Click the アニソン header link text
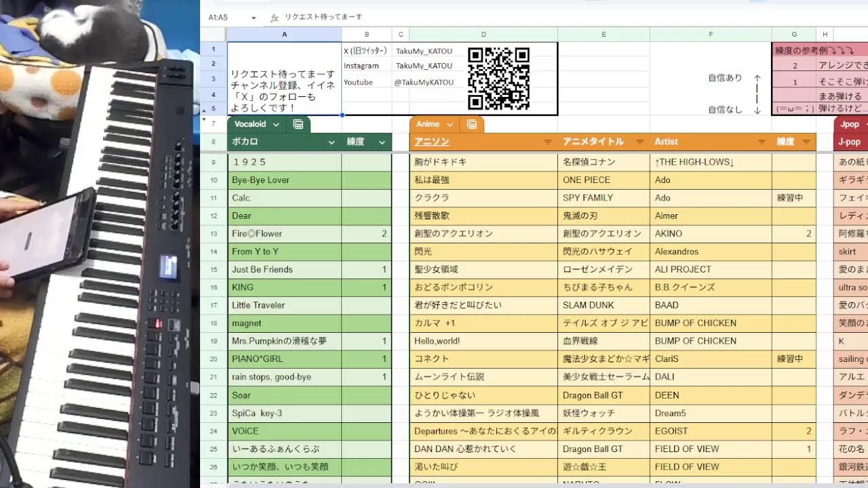This screenshot has width=868, height=488. [x=431, y=142]
